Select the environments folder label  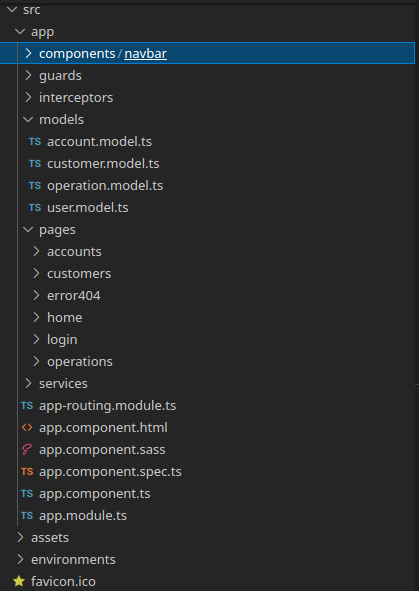73,560
